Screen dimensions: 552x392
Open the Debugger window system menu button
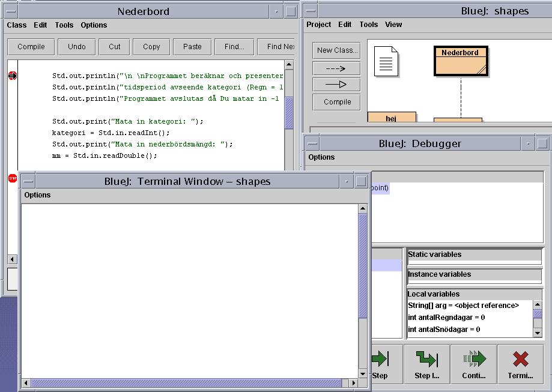312,143
